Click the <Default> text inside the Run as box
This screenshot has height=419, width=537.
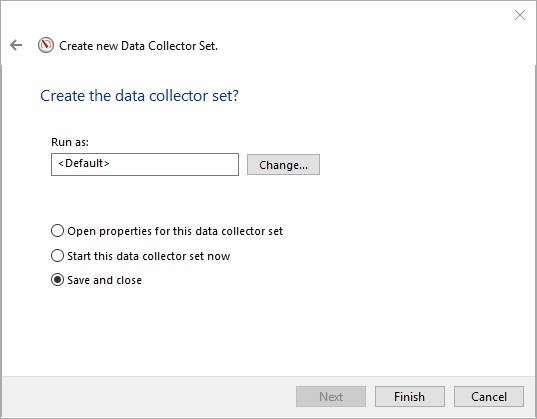(x=84, y=163)
